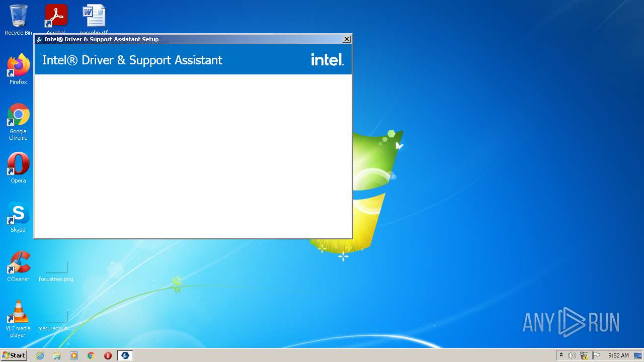Launch Skype from the desktop
Screen dimensions: 644x362
click(x=18, y=217)
